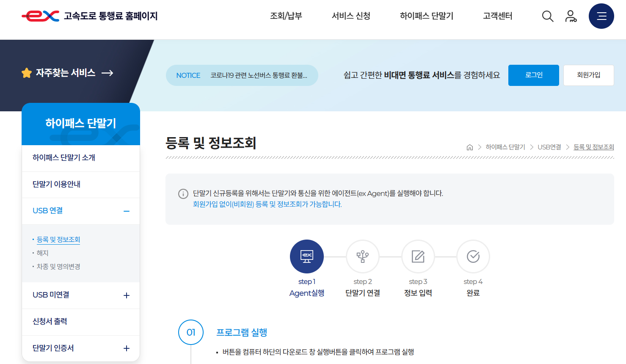626x364 pixels.
Task: Click the user account icon
Action: click(571, 16)
